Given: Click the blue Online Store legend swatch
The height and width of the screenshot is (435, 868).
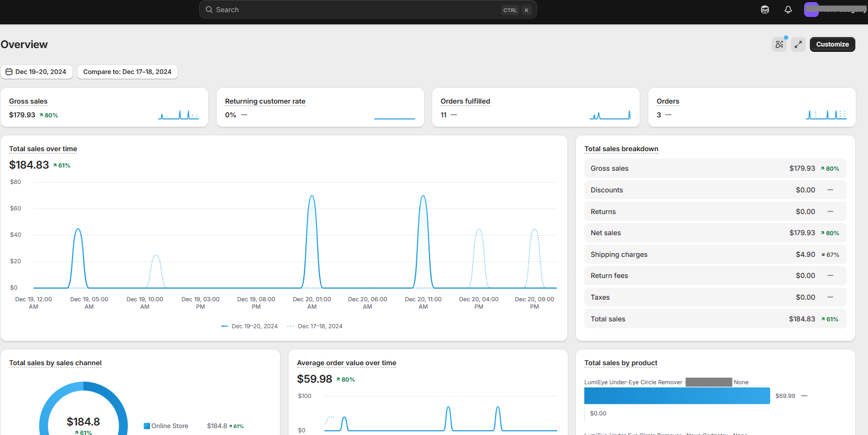Looking at the screenshot, I should [147, 426].
